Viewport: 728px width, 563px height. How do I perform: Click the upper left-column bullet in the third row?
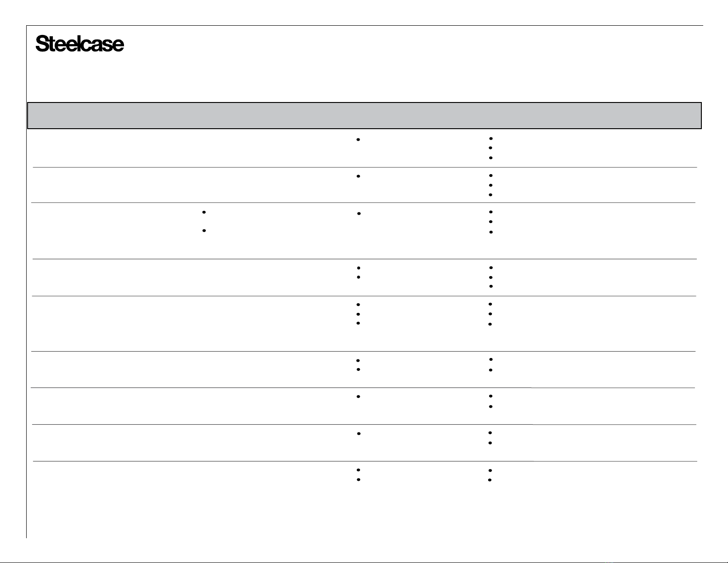[x=203, y=212]
